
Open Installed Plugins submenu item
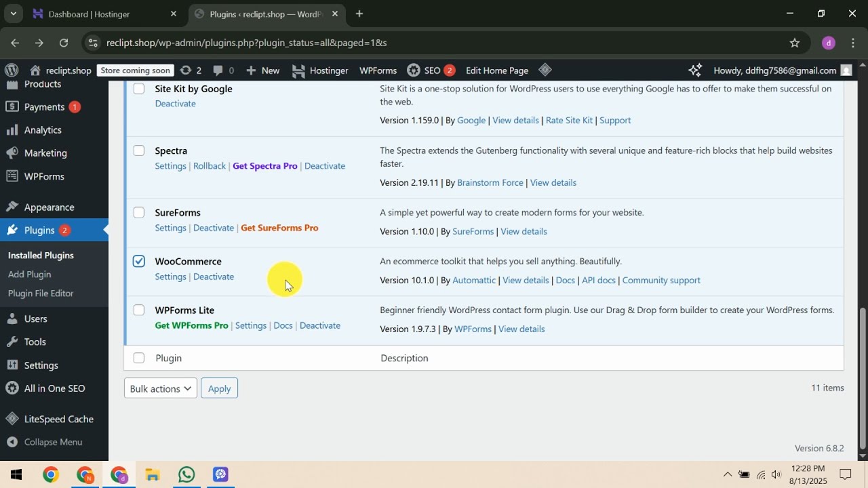(x=41, y=255)
